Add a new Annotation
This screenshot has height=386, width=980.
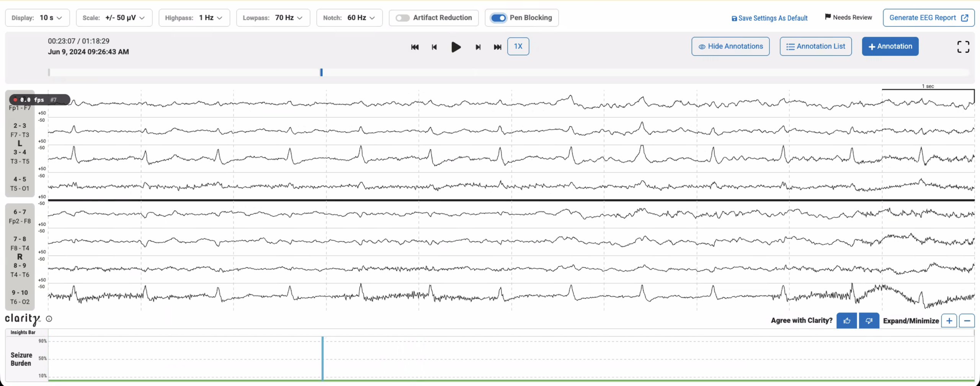(890, 46)
